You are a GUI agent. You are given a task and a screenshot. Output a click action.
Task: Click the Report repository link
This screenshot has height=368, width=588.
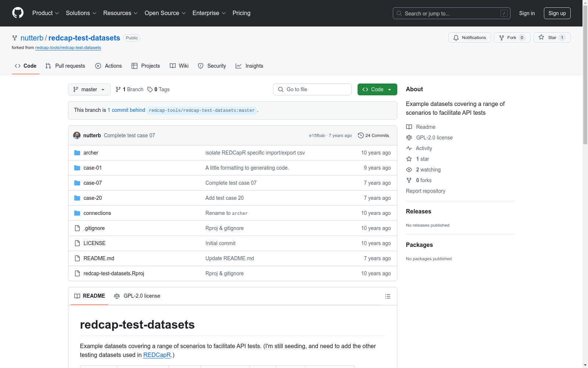pos(426,191)
